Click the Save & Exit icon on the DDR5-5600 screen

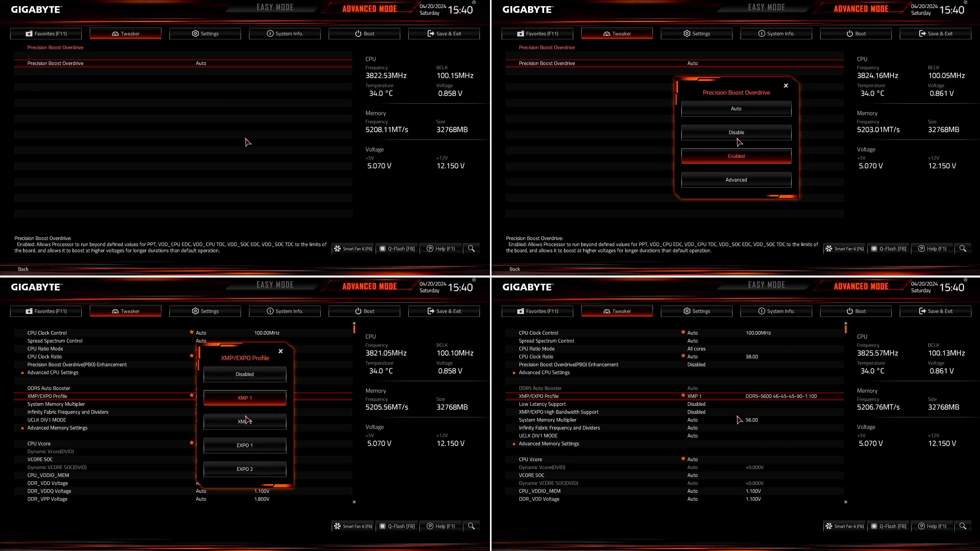point(922,311)
